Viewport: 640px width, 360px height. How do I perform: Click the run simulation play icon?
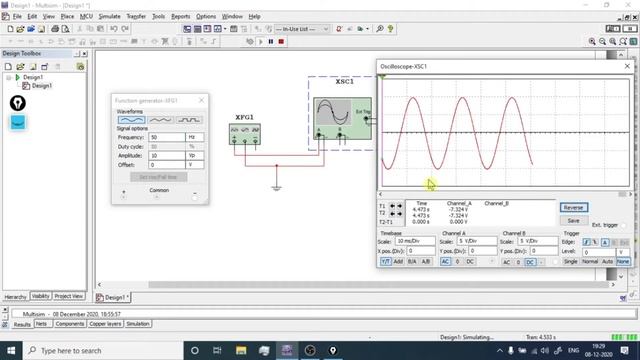pos(261,42)
